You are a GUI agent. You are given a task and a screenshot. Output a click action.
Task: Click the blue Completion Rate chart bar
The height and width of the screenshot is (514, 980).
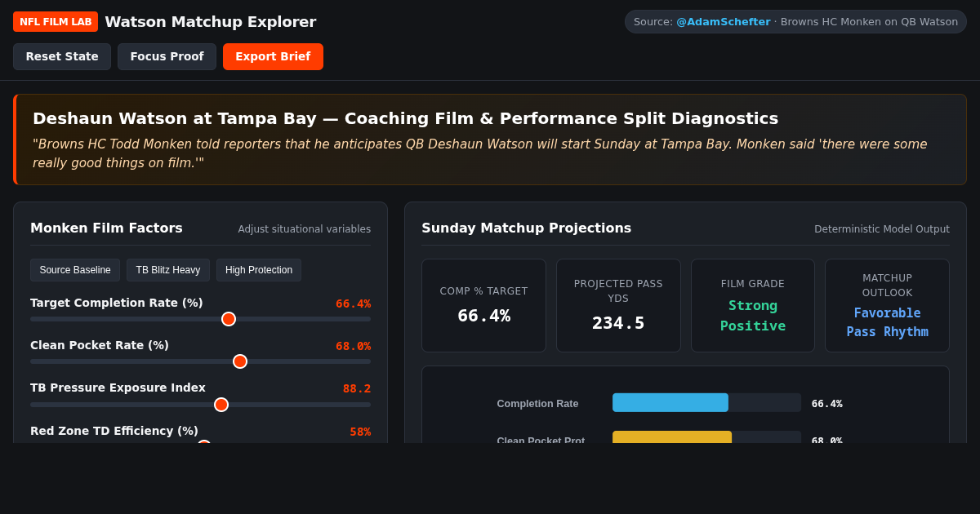tap(670, 403)
